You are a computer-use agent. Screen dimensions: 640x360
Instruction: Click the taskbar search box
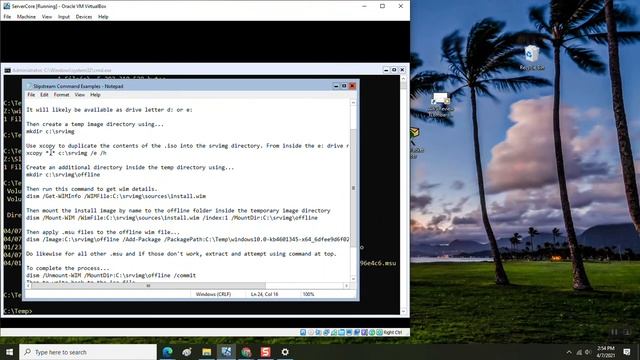(x=88, y=352)
